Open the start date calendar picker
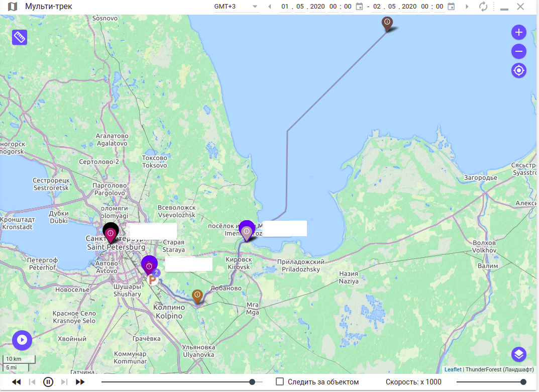 point(359,7)
